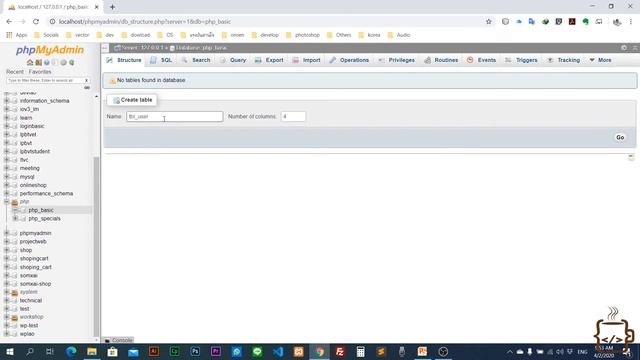Expand php_specials database node
The height and width of the screenshot is (360, 640).
coord(15,218)
